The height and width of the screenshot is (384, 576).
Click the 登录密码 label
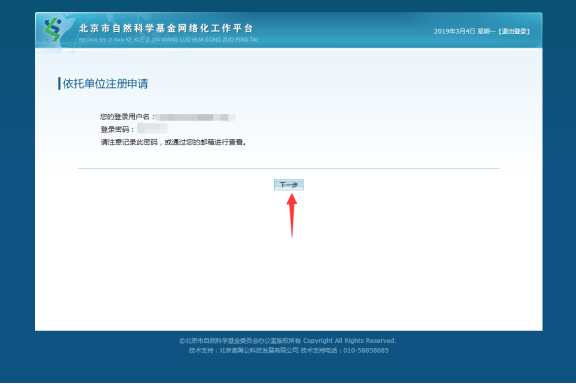118,130
